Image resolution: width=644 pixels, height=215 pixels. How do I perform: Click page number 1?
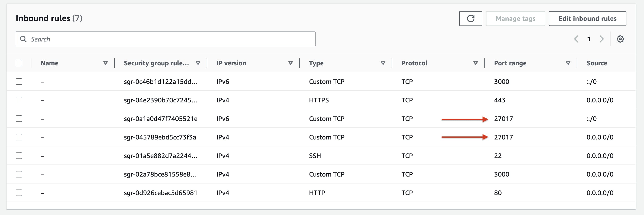(589, 39)
